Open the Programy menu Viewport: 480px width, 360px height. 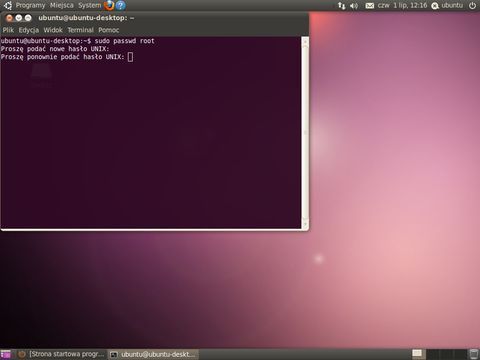tap(30, 5)
